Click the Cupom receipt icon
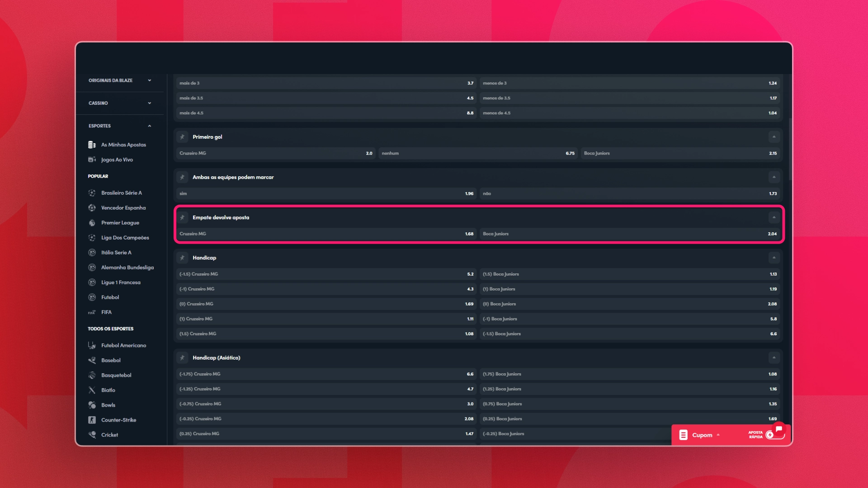The width and height of the screenshot is (868, 488). click(x=683, y=435)
